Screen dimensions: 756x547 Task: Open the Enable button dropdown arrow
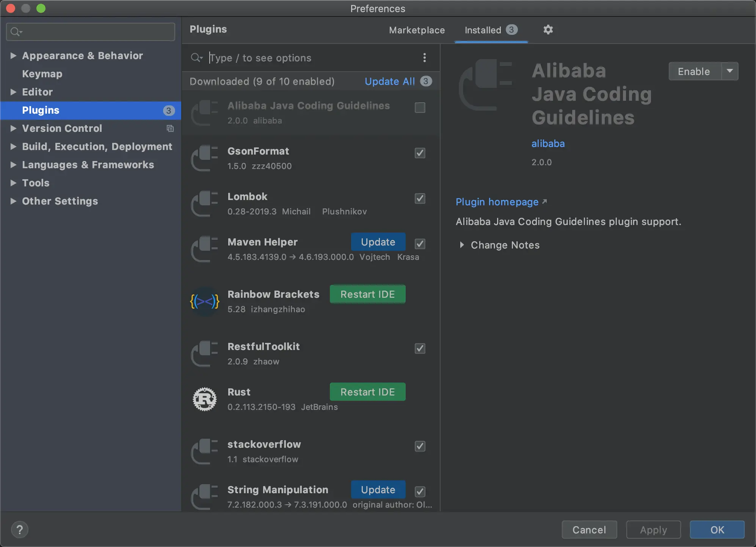pos(729,71)
